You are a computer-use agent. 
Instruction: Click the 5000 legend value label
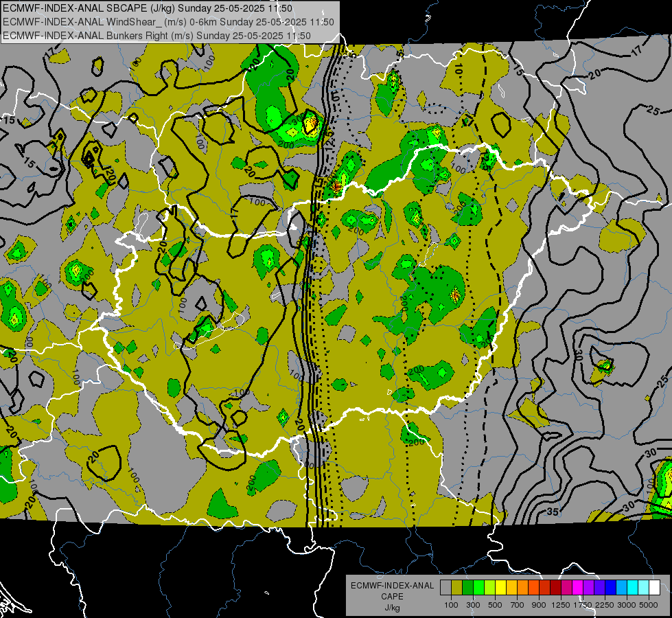pos(649,605)
